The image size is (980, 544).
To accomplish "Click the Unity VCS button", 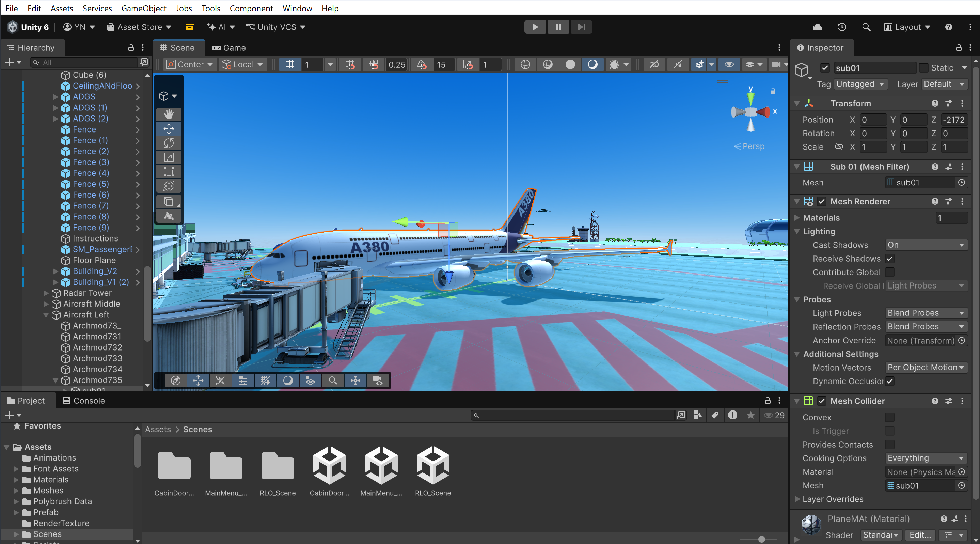I will [276, 27].
